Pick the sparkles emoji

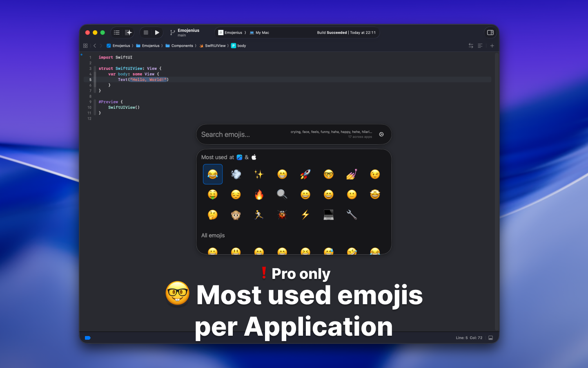259,174
